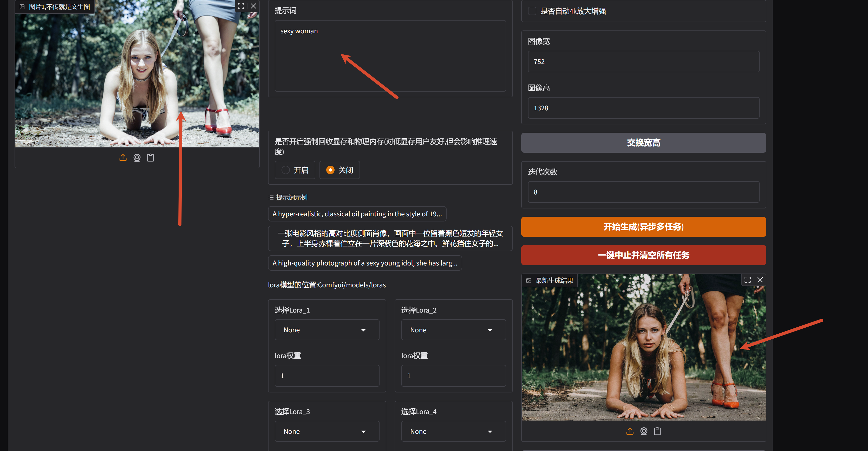Expand input image 图片1 to fullscreen
868x451 pixels.
click(241, 6)
